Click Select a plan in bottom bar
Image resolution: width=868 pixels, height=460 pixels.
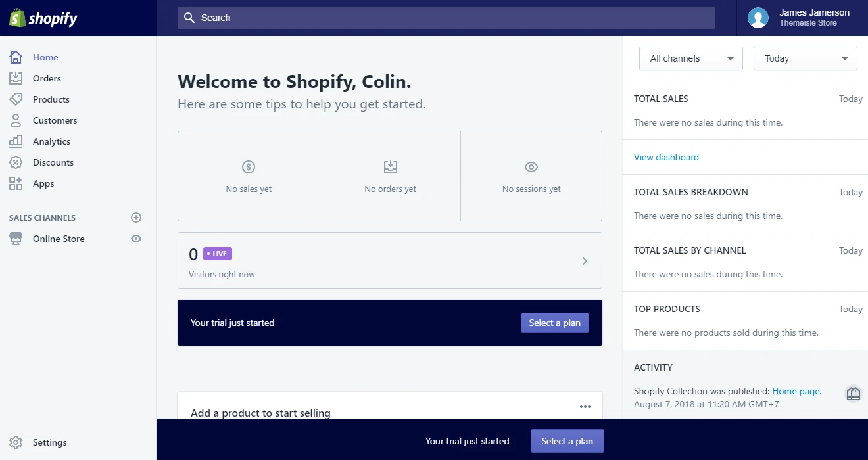coord(567,441)
